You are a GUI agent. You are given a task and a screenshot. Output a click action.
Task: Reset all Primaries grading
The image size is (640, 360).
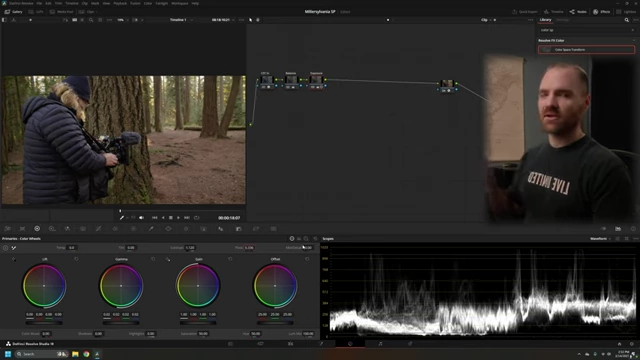coord(315,239)
